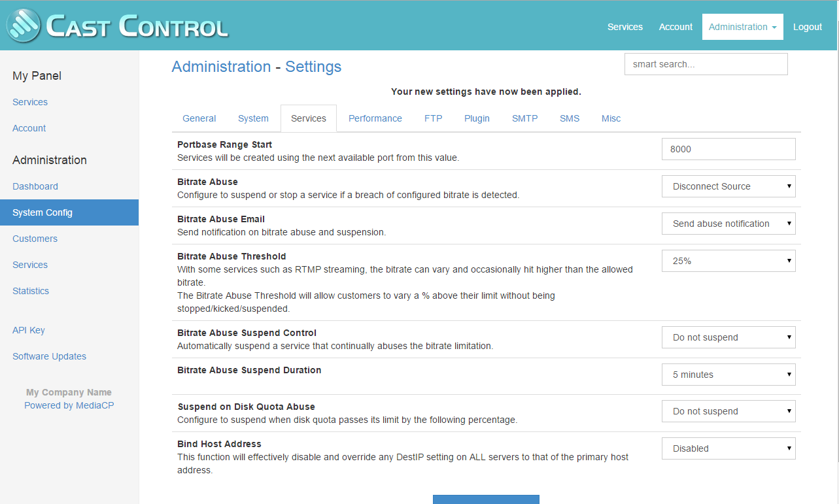Select the Services settings tab
Screen dimensions: 839x504
pos(309,118)
